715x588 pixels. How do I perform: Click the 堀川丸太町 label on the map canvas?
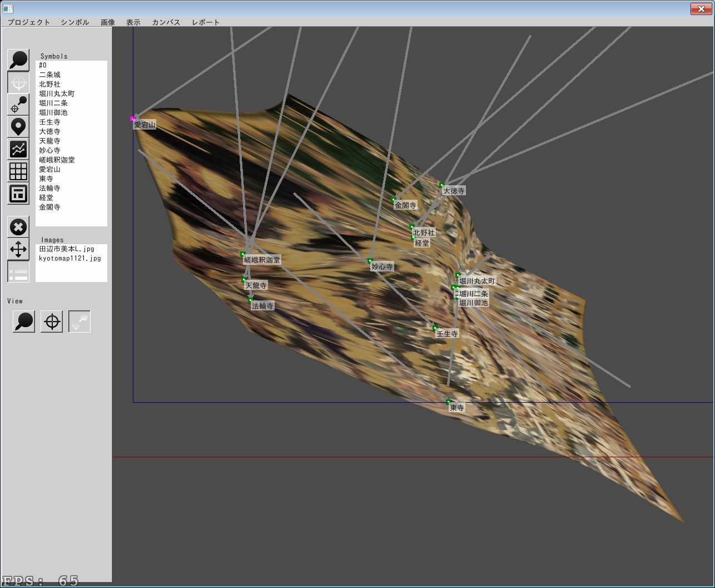477,281
